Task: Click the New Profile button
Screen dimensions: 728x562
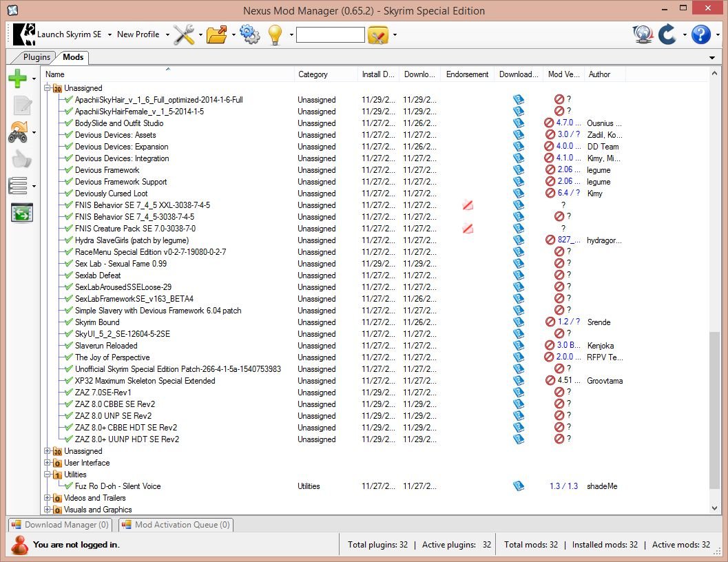Action: (x=138, y=34)
